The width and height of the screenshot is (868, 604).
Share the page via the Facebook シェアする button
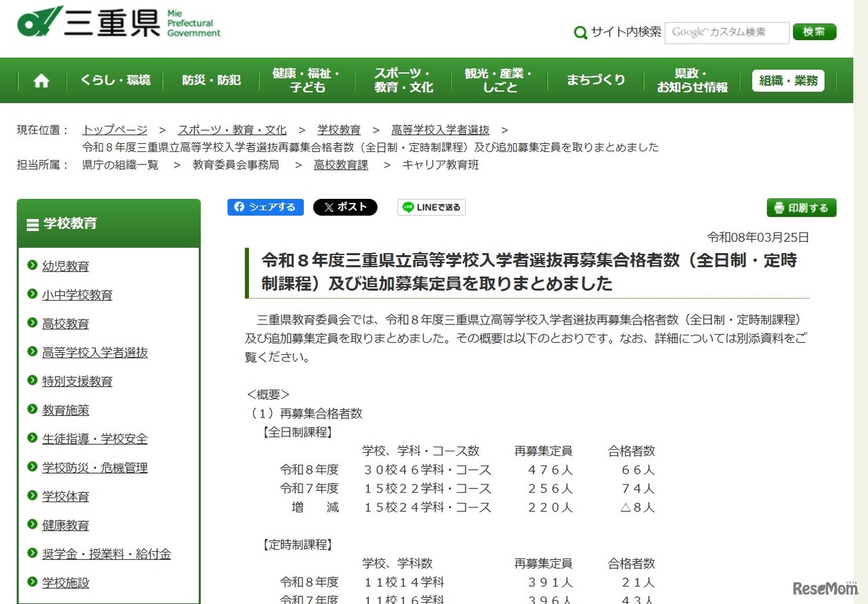click(265, 207)
